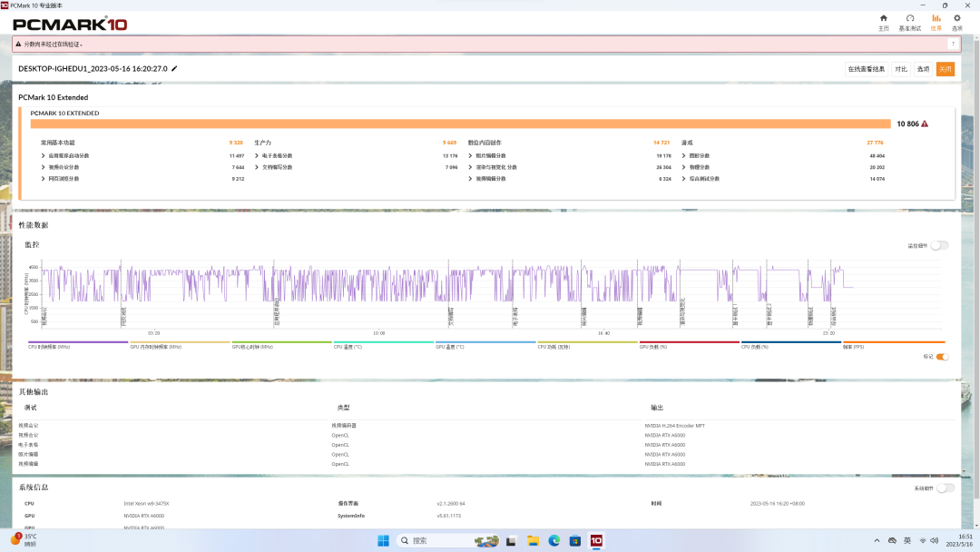Show hidden tray icons chevron
Viewport: 980px width, 552px height.
[877, 541]
